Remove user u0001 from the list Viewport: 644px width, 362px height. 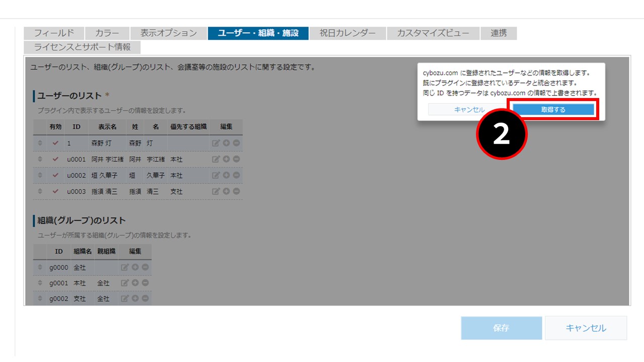point(236,159)
